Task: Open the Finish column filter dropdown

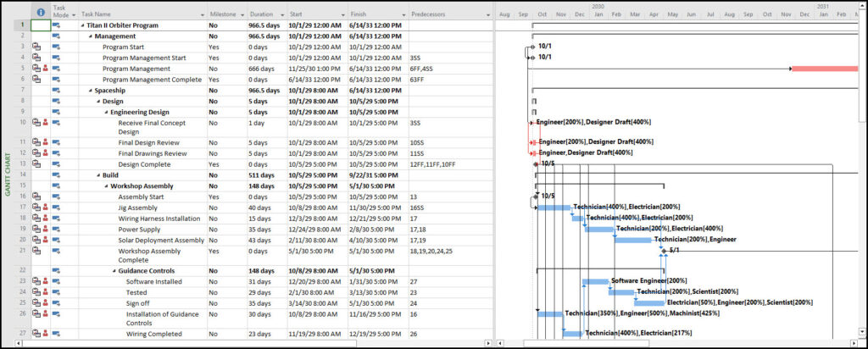Action: click(403, 14)
